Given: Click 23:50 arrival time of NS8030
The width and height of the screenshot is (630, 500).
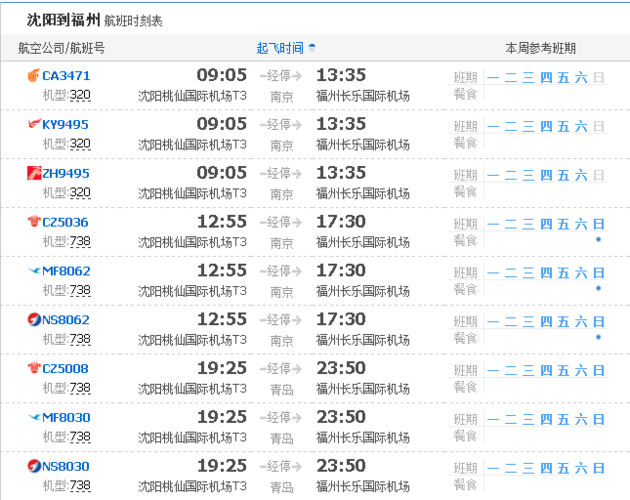Looking at the screenshot, I should [x=341, y=466].
